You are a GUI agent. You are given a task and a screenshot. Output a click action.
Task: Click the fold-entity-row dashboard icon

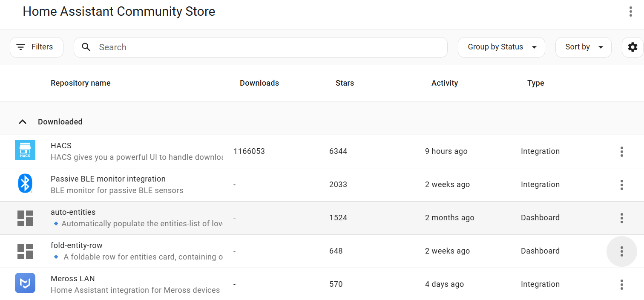pos(25,251)
